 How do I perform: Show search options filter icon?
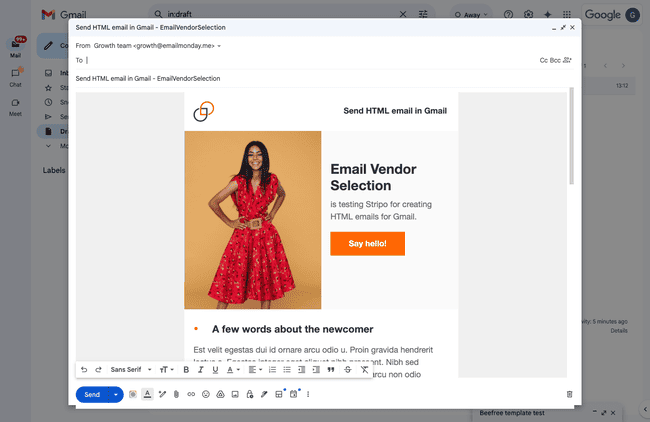pos(423,14)
